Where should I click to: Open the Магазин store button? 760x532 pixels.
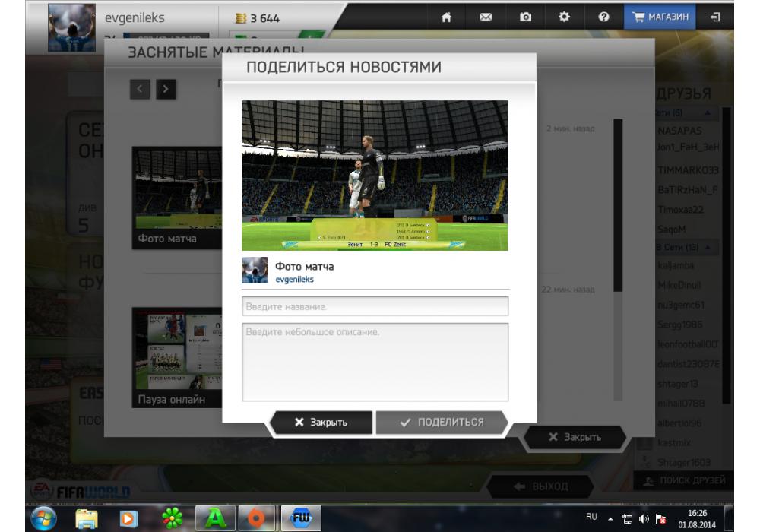(660, 17)
